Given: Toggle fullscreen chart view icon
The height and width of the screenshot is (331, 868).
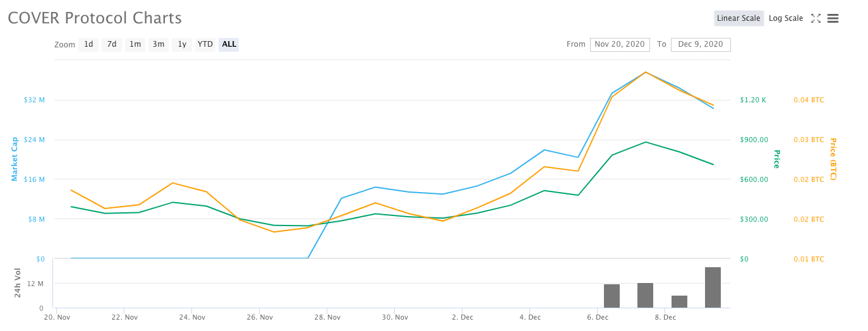Looking at the screenshot, I should tap(816, 18).
